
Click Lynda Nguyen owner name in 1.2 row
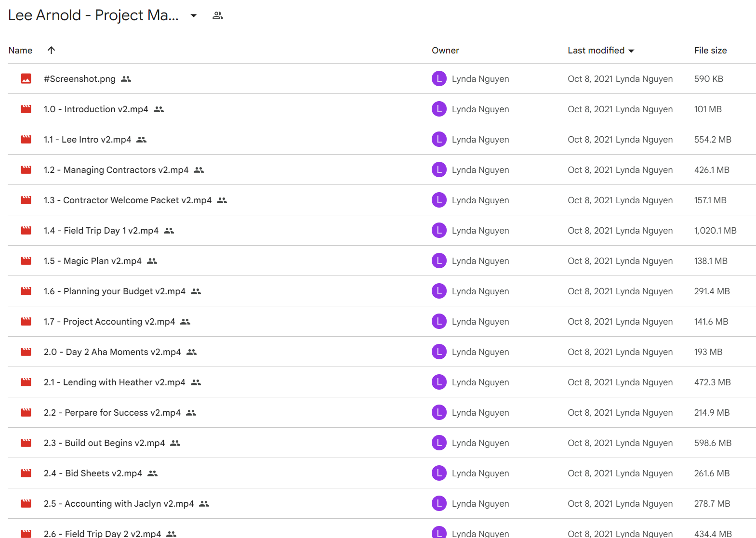pos(480,170)
